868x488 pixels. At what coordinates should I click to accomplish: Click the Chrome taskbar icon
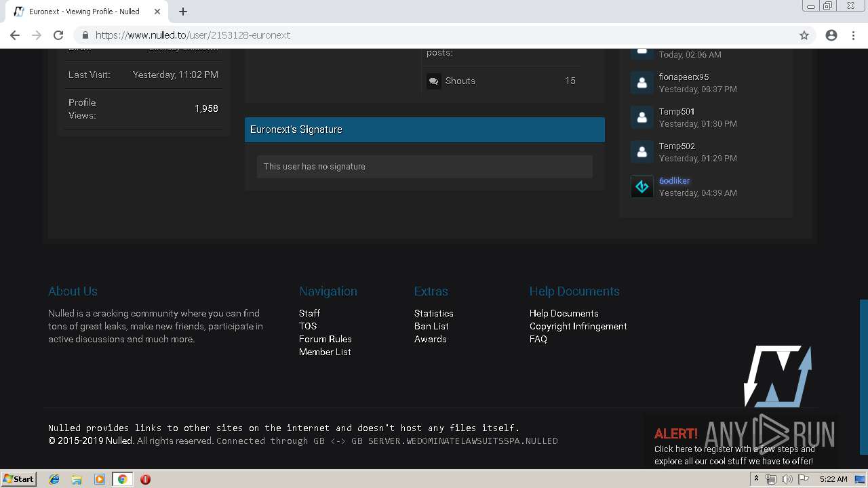pos(122,479)
